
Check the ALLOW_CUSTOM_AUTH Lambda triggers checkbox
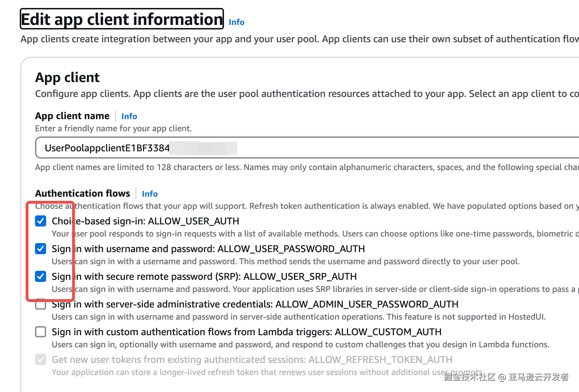click(41, 332)
